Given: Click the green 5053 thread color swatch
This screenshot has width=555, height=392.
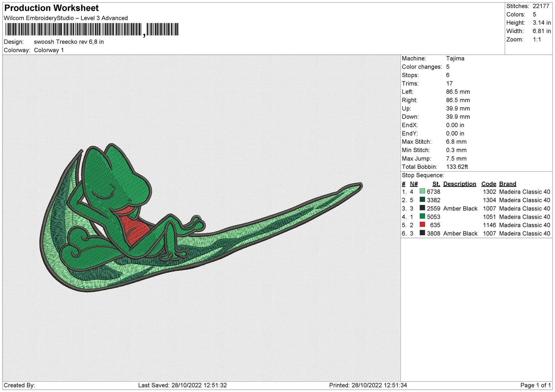Looking at the screenshot, I should [x=422, y=217].
